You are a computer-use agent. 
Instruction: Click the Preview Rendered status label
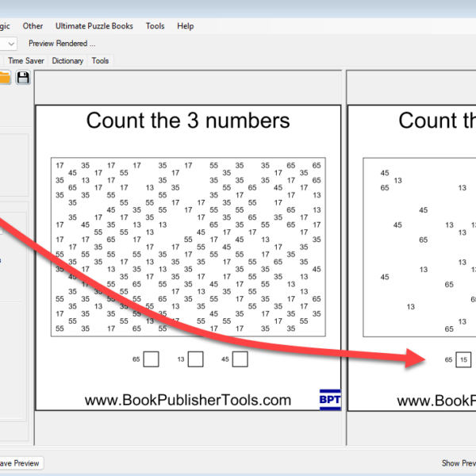click(62, 44)
